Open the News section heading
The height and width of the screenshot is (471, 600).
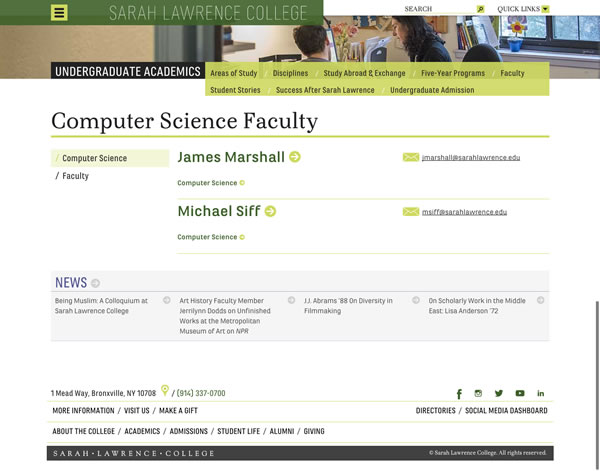click(x=71, y=282)
